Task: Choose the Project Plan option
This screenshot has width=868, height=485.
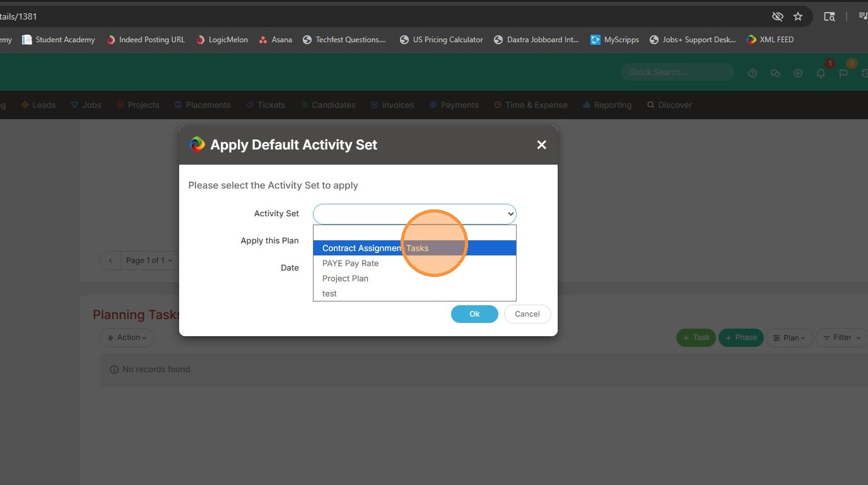Action: pyautogui.click(x=414, y=278)
